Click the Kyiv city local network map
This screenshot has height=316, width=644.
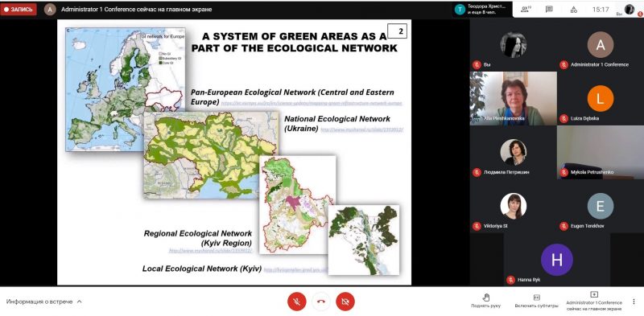tap(364, 240)
